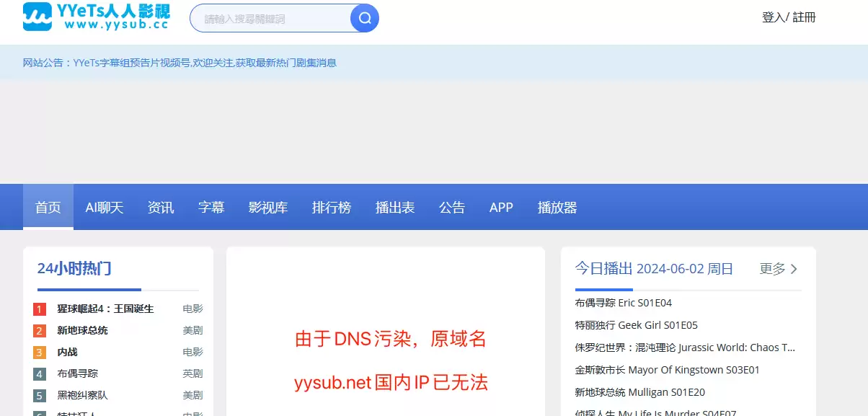Open the 字幕 menu item
This screenshot has height=416, width=868.
(211, 208)
